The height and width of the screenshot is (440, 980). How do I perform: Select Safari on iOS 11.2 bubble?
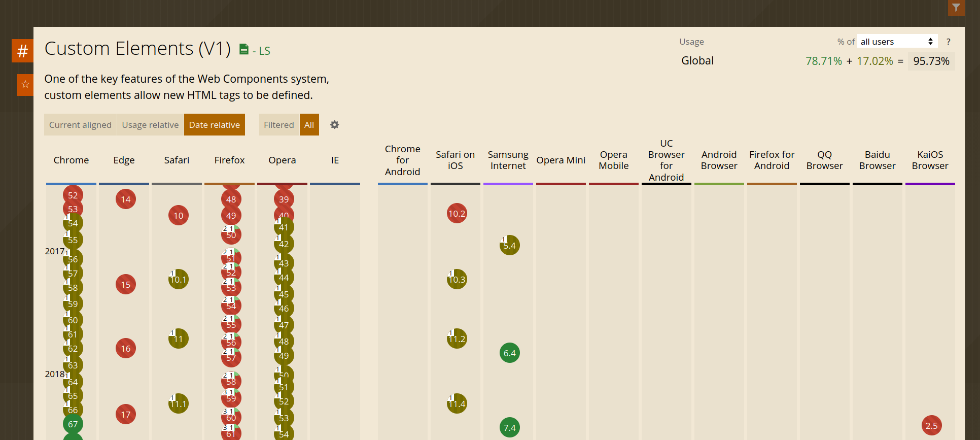pos(457,339)
